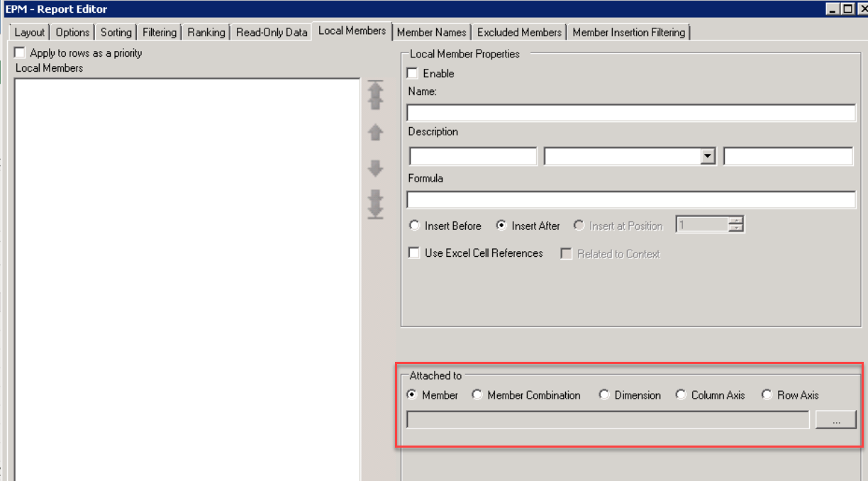
Task: Check Apply to rows as a priority
Action: [x=20, y=52]
